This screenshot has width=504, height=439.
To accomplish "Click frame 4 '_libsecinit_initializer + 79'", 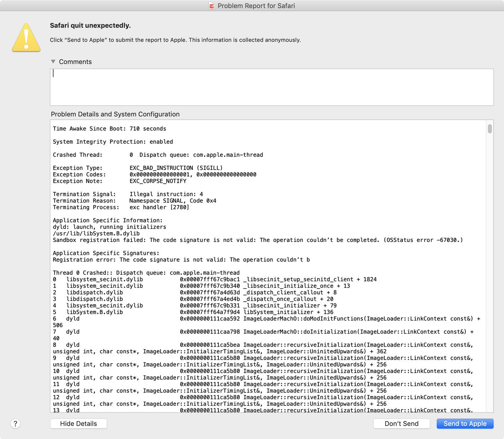I will (290, 305).
